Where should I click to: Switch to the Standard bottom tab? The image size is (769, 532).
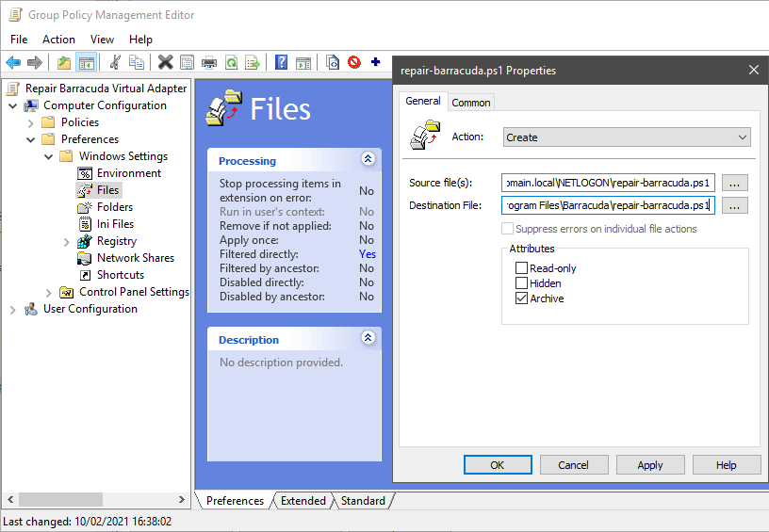point(363,501)
